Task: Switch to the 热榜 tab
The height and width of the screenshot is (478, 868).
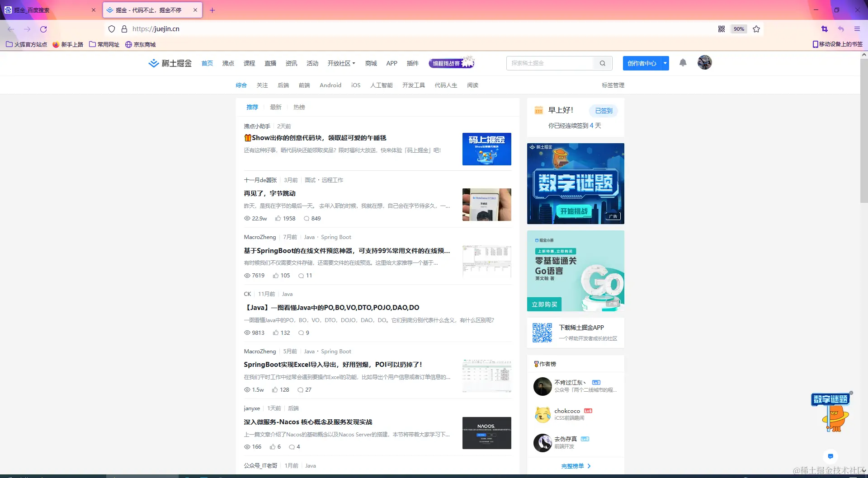Action: coord(299,107)
